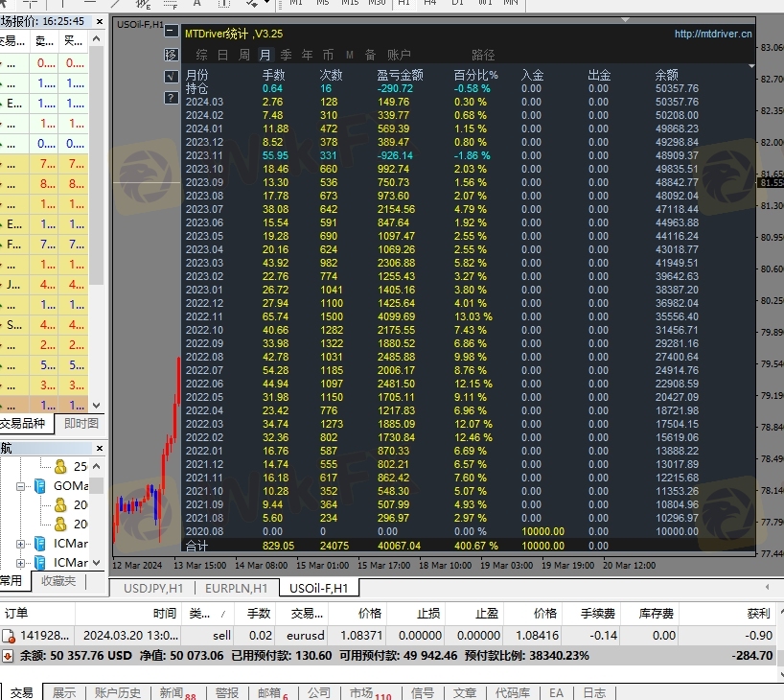Click the sell order icon for order 141928
Screen dimensions: 784x700
(9, 635)
